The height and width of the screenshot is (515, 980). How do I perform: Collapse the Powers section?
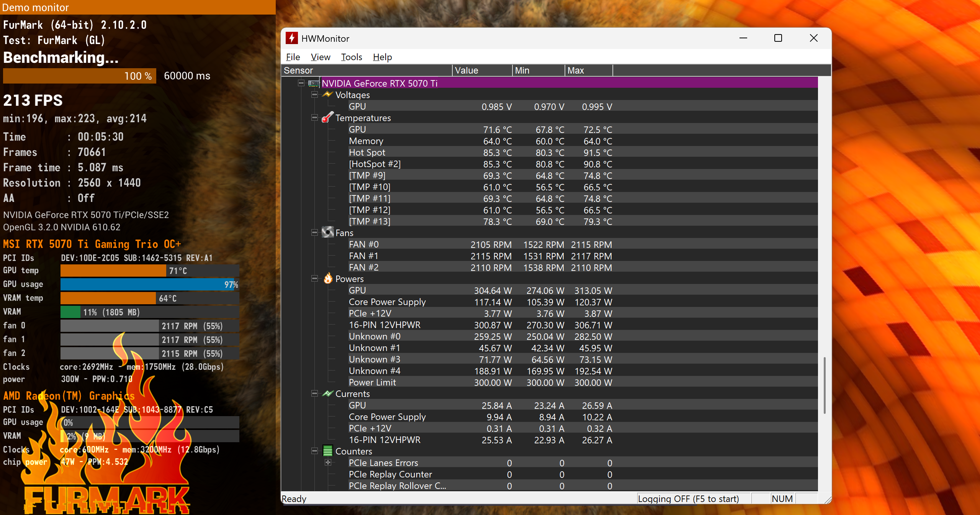point(314,279)
